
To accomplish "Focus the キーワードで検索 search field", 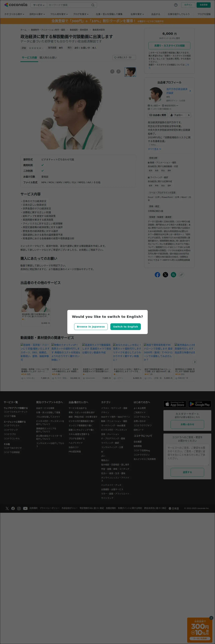I will point(69,5).
